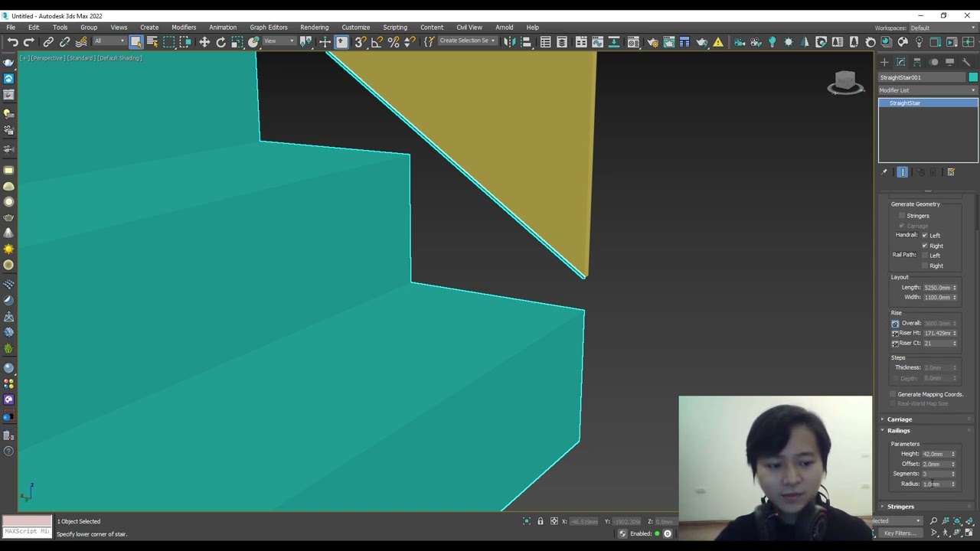980x551 pixels.
Task: Click the Pin Stack icon
Action: click(x=884, y=172)
